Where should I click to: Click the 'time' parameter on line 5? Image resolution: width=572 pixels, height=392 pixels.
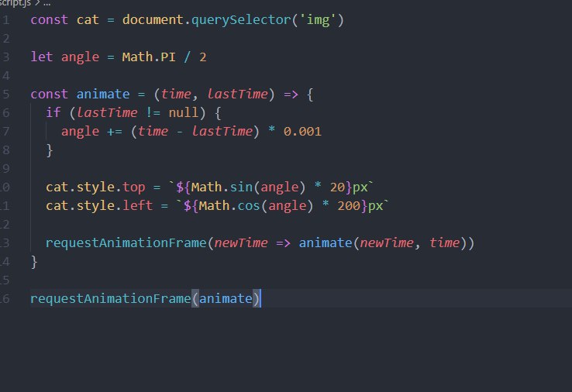(175, 94)
